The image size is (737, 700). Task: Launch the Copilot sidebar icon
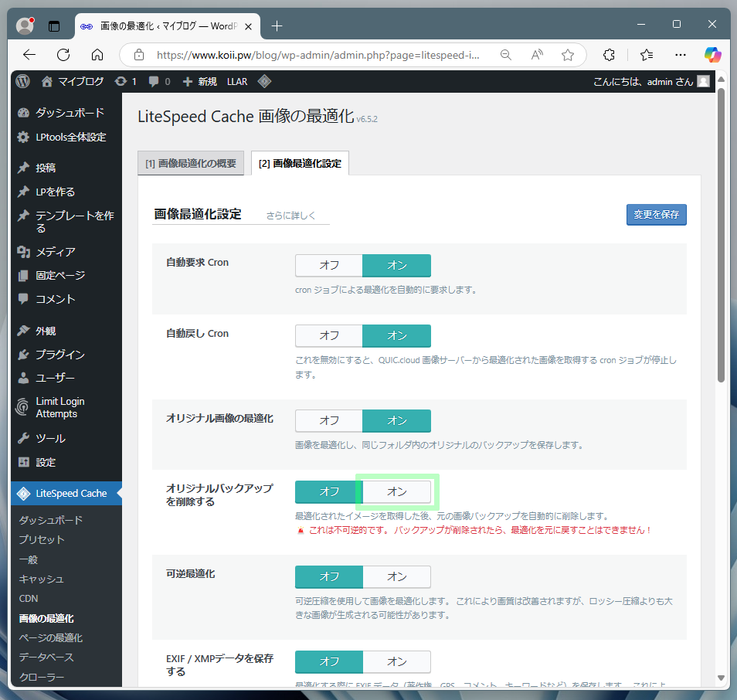(712, 55)
